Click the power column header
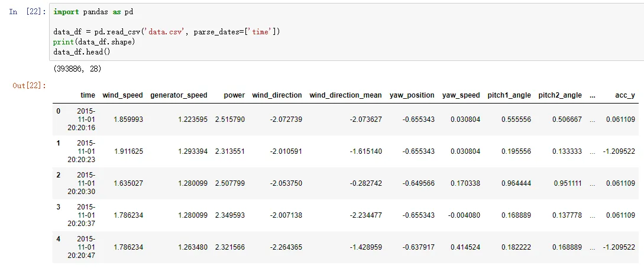 234,95
